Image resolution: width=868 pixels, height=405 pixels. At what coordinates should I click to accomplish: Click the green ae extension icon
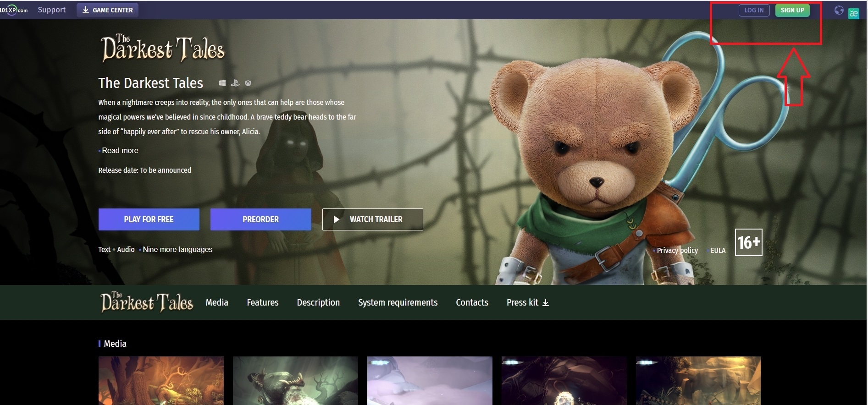853,14
